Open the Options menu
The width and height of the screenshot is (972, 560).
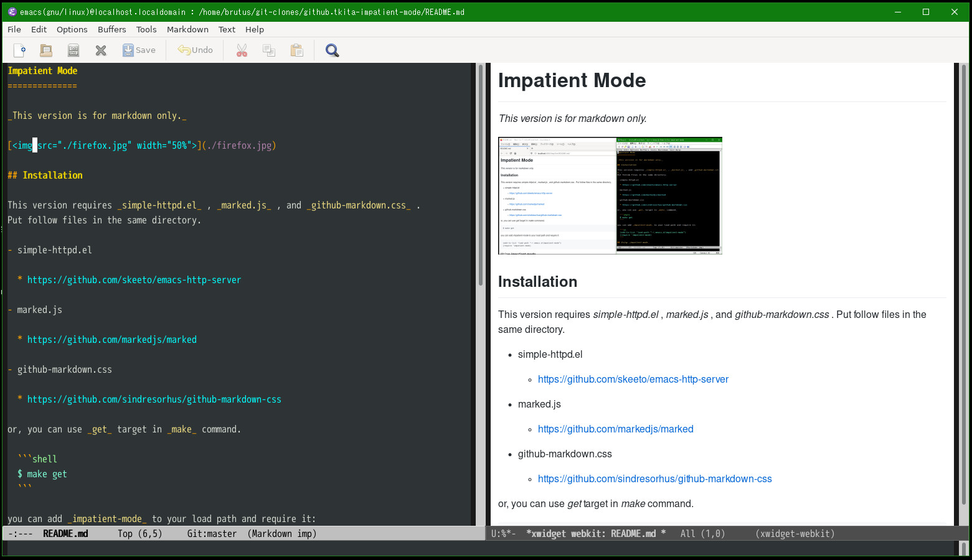point(72,29)
